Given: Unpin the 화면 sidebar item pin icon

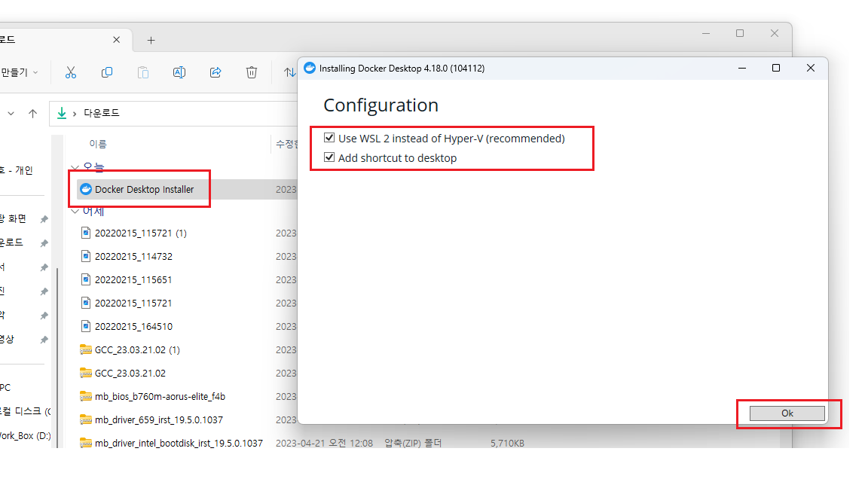Looking at the screenshot, I should click(x=44, y=219).
